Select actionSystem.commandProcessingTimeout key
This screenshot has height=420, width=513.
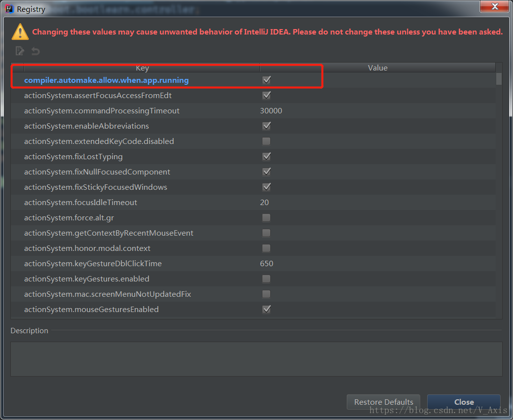point(102,111)
